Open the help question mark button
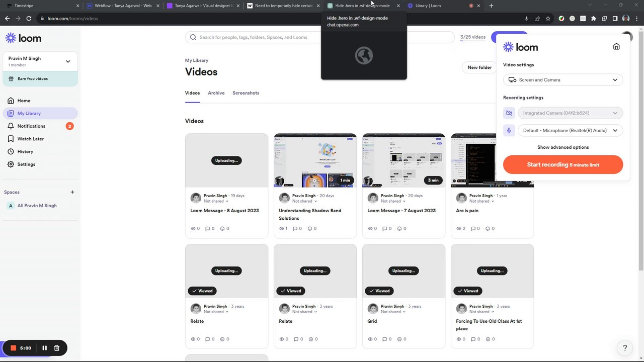 pyautogui.click(x=625, y=347)
